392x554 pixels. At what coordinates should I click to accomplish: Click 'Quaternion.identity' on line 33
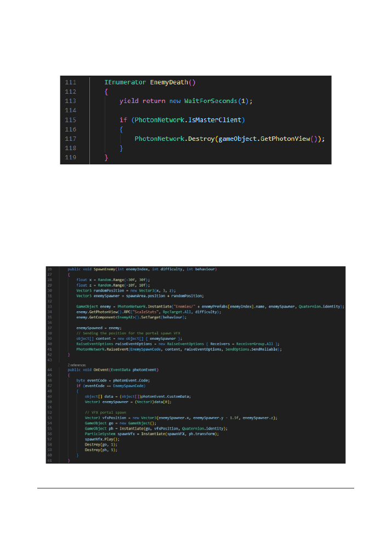pos(320,307)
